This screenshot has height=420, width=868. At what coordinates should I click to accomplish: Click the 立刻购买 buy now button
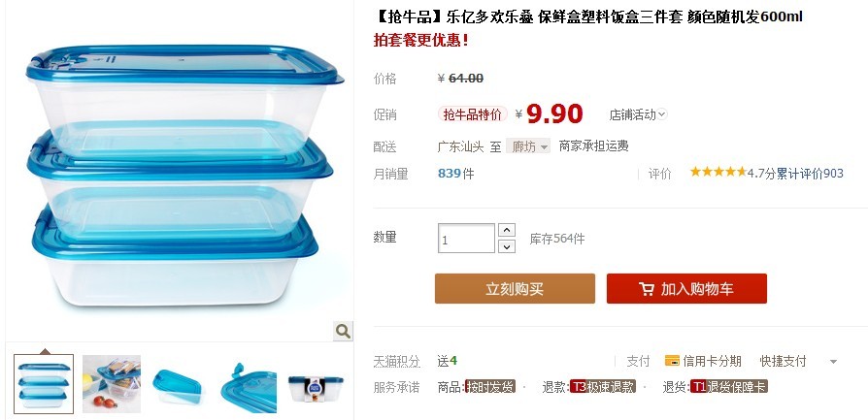(x=515, y=288)
